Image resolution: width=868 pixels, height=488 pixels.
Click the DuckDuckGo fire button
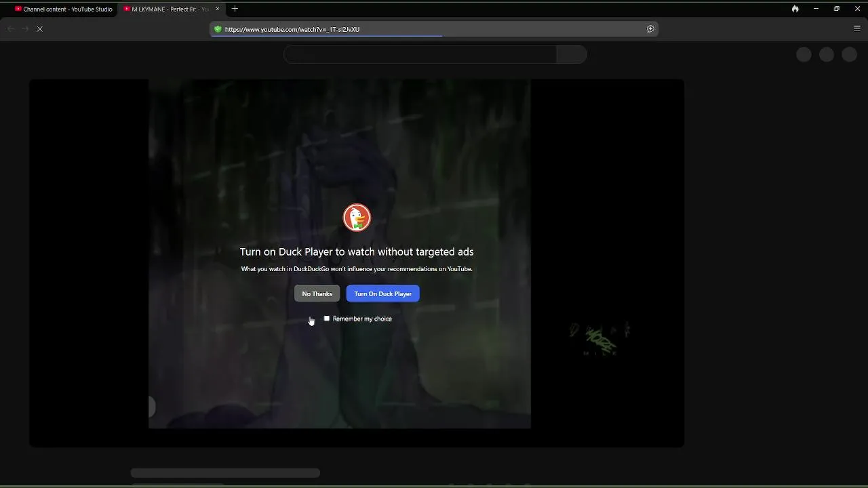[x=795, y=9]
